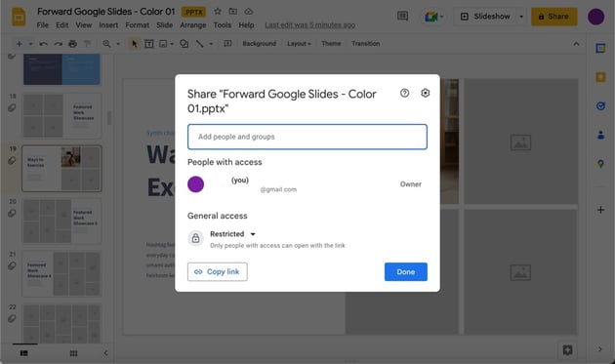615x364 pixels.
Task: Switch to filmstrip view icon
Action: [24, 353]
